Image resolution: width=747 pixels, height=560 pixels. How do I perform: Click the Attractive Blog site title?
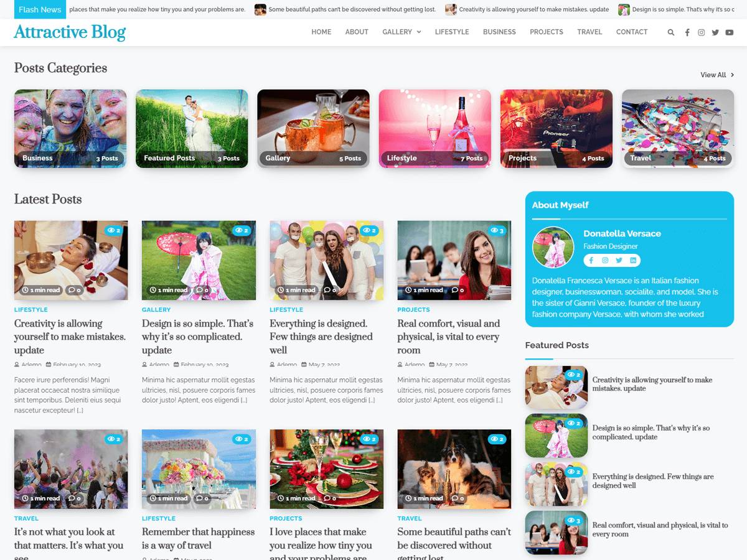tap(70, 32)
